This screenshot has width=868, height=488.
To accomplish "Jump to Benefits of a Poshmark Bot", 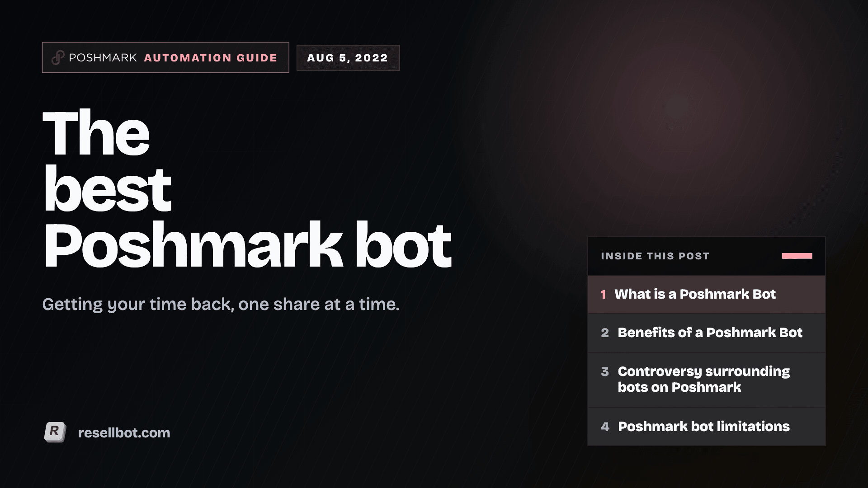I will click(707, 333).
